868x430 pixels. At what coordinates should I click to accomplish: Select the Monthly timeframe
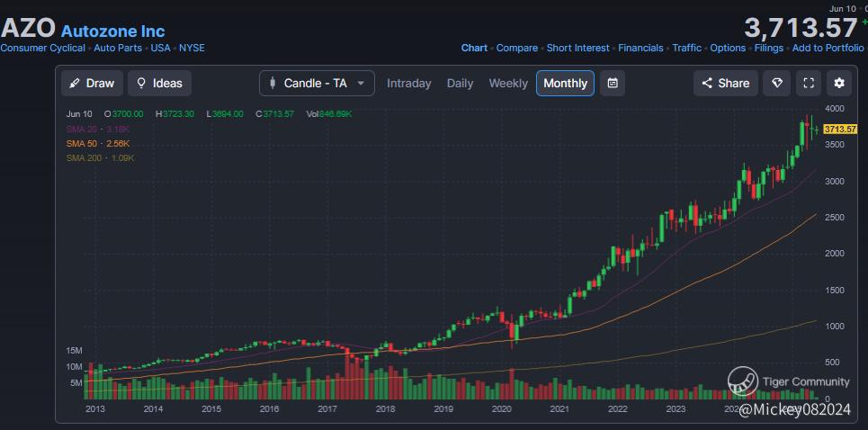click(565, 83)
